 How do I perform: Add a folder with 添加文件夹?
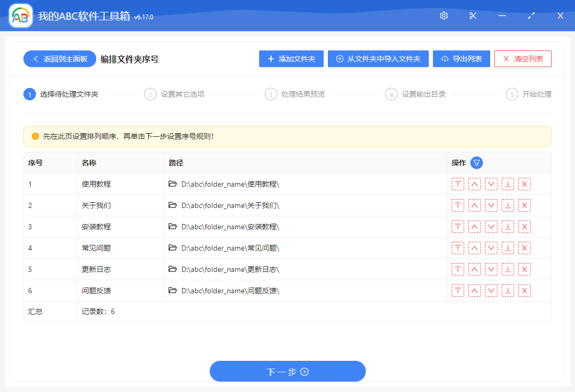[x=291, y=58]
